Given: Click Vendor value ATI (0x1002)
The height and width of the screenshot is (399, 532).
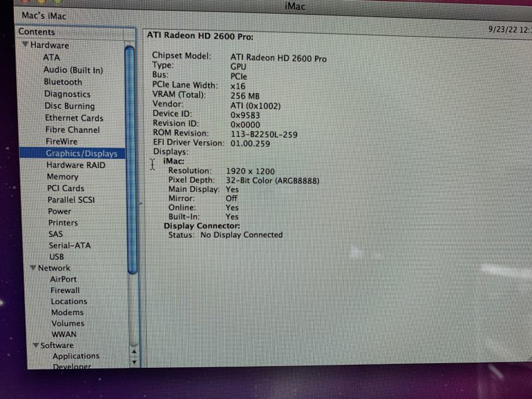Looking at the screenshot, I should [x=255, y=106].
